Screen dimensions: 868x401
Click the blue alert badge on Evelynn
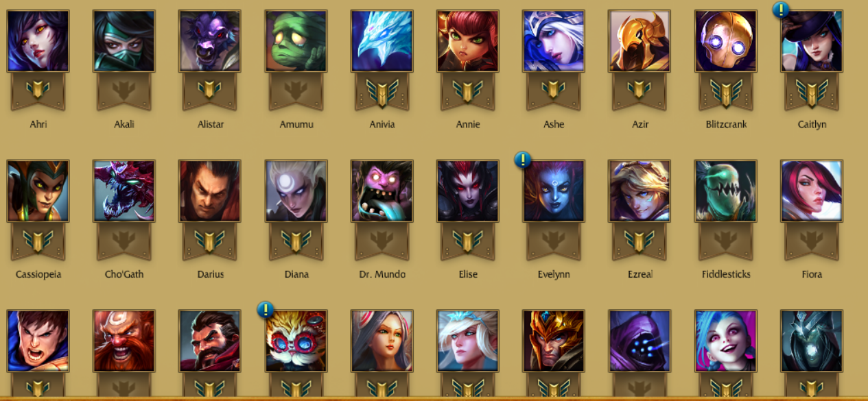coord(523,160)
